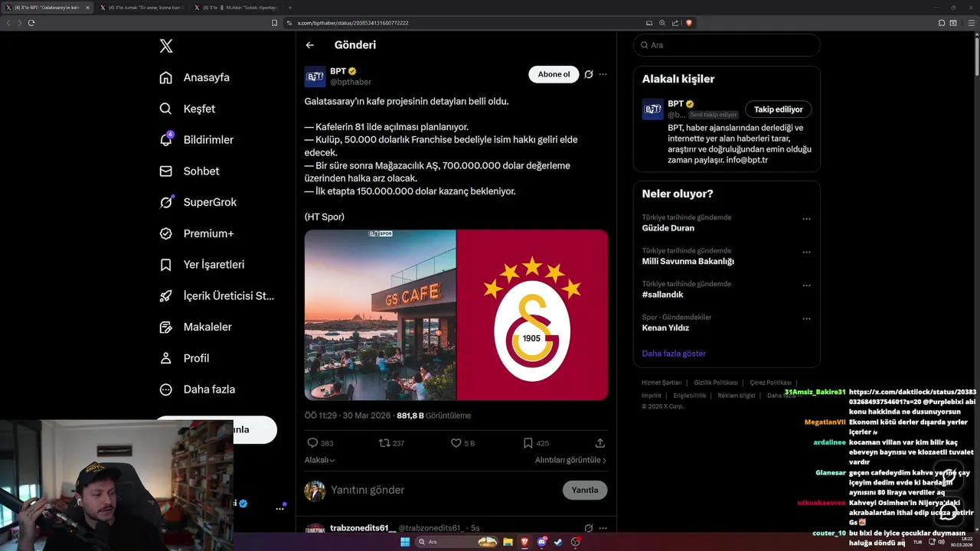Click the Makaleler icon in sidebar
This screenshot has width=980, height=551.
pos(165,327)
